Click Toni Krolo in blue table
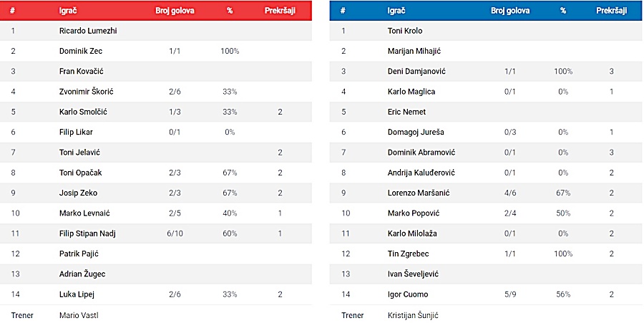This screenshot has height=323, width=644. tap(406, 31)
